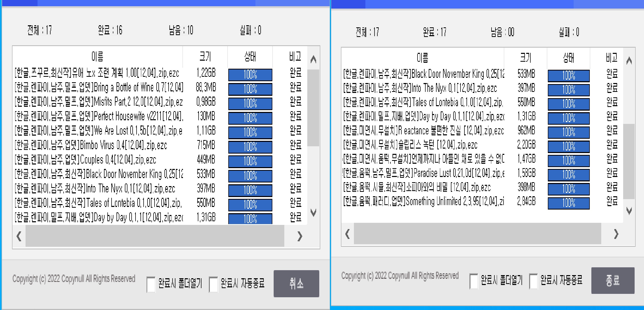Click right window vertical scrollbar thumb

point(629,161)
